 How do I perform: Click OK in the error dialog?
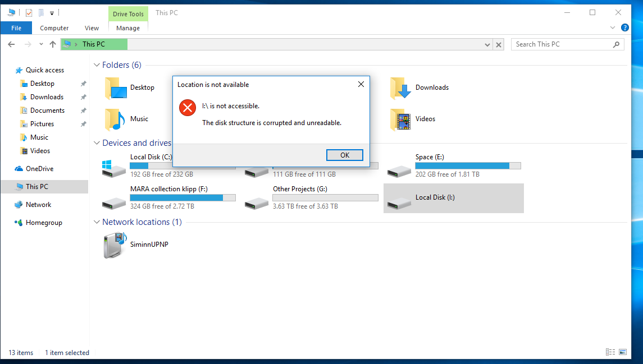click(344, 155)
